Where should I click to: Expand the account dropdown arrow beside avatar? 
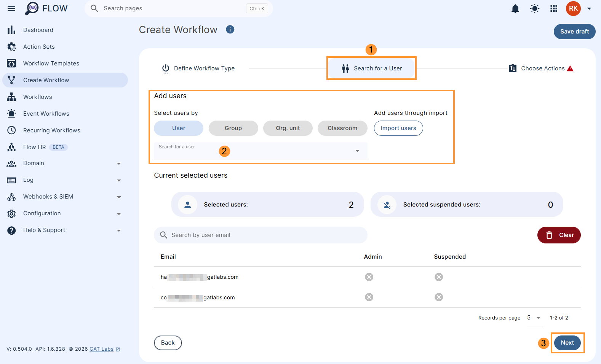point(589,8)
